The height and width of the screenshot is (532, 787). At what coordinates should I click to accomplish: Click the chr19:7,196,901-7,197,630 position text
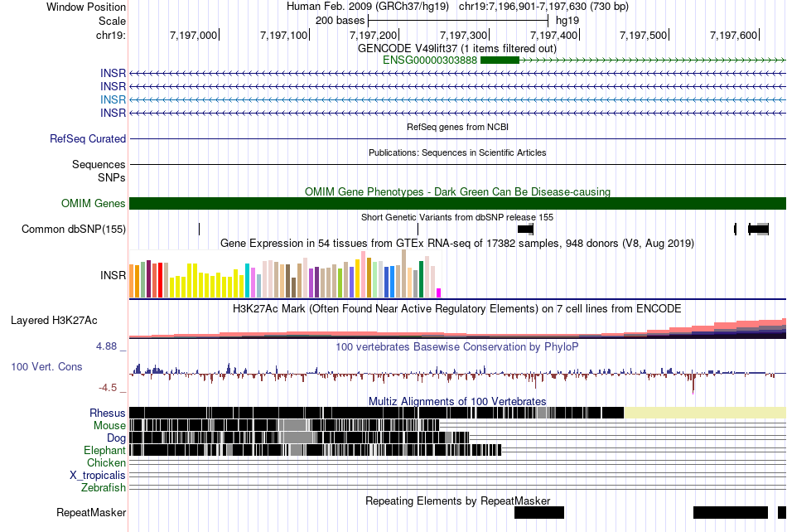(543, 7)
